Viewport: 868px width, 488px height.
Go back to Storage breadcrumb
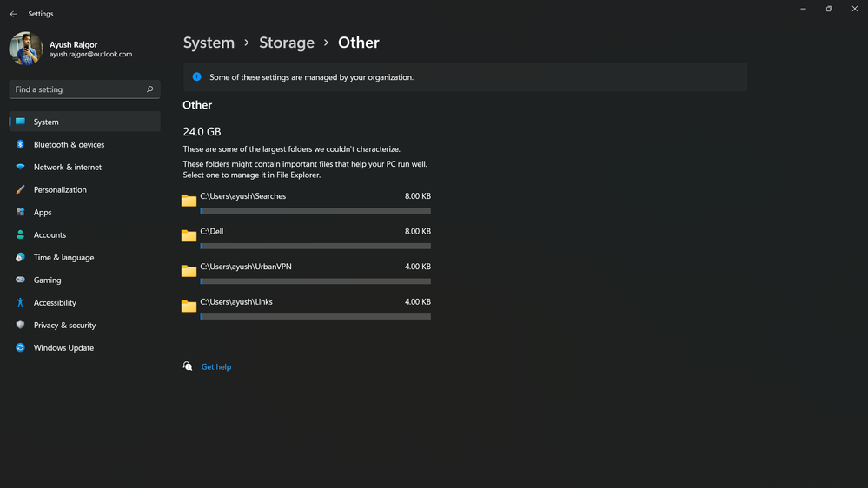point(286,43)
